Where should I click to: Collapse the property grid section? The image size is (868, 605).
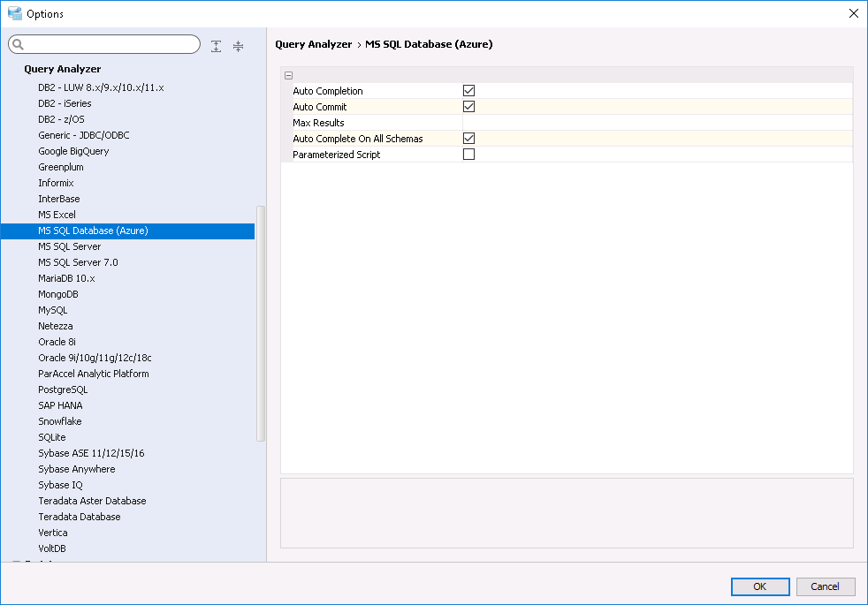(289, 76)
